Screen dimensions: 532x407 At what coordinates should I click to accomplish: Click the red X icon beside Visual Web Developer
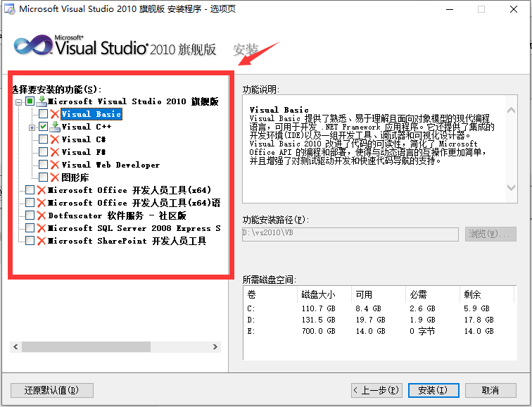(x=55, y=165)
